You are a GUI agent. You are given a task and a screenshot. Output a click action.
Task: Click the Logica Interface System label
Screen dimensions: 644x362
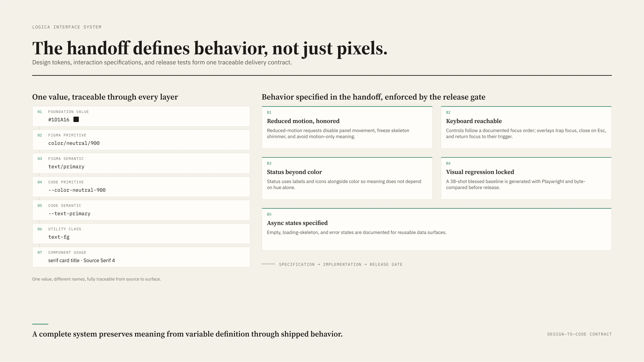(67, 27)
